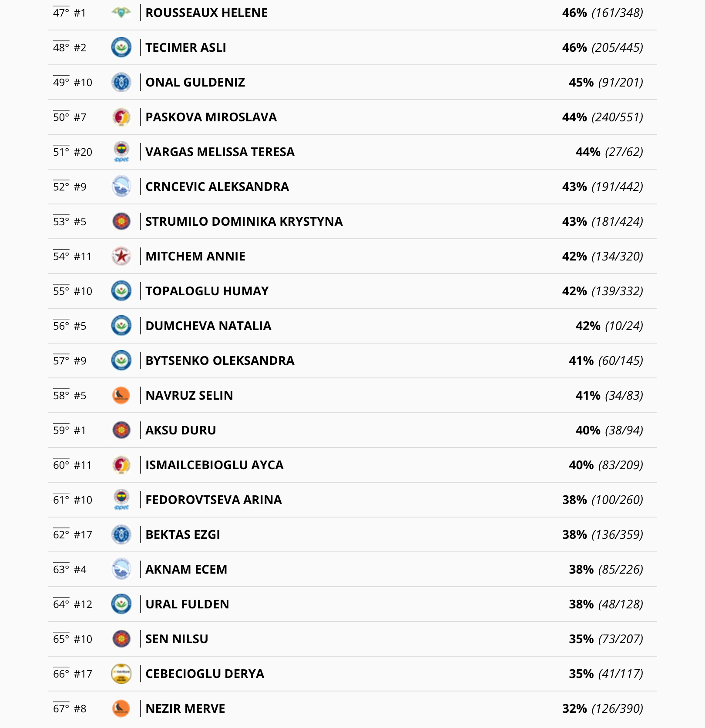Click SEN NILSU 35% (73/207) stat
Screen dimensions: 705x728
coord(606,639)
